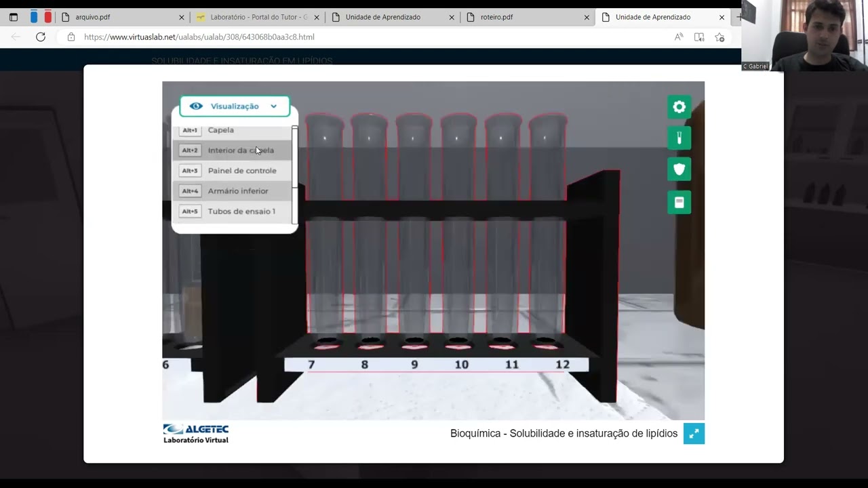Click the eye icon in Visualização button
Screen dimensions: 868x488
pyautogui.click(x=196, y=106)
